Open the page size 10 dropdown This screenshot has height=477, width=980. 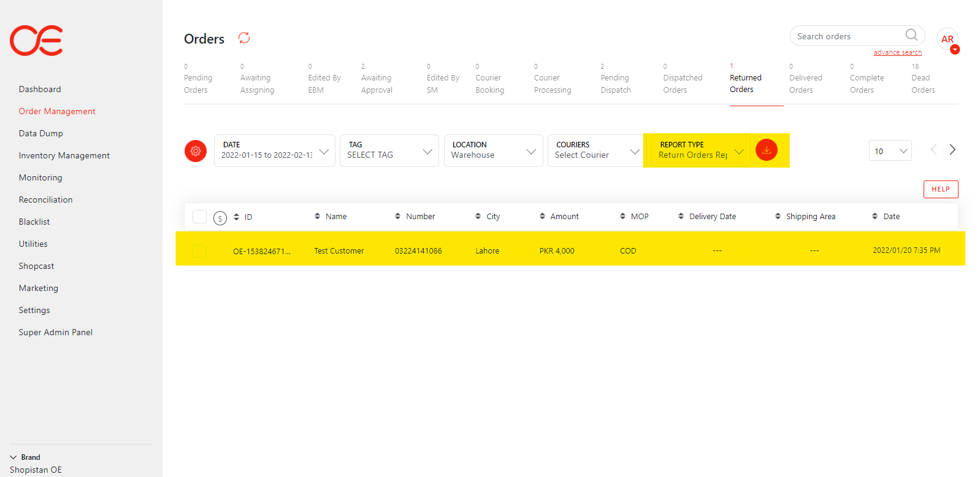890,151
